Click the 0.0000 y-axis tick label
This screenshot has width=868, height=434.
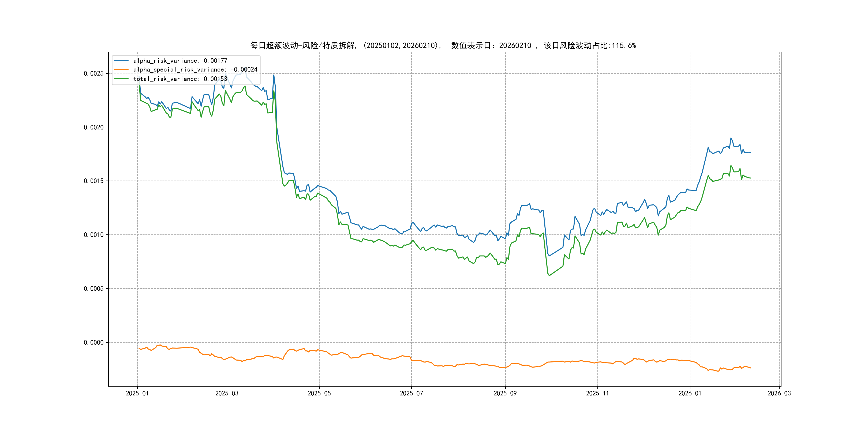(x=94, y=342)
